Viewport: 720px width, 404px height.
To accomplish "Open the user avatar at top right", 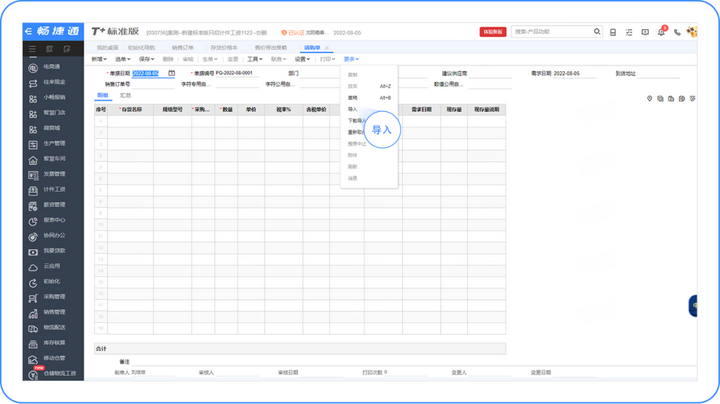I will pyautogui.click(x=692, y=32).
